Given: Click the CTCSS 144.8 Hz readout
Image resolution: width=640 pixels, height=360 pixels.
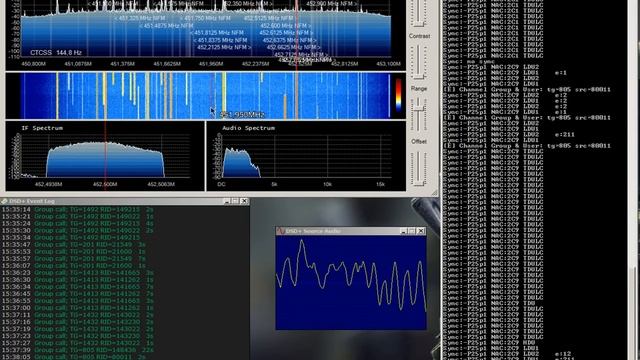Looking at the screenshot, I should click(56, 53).
